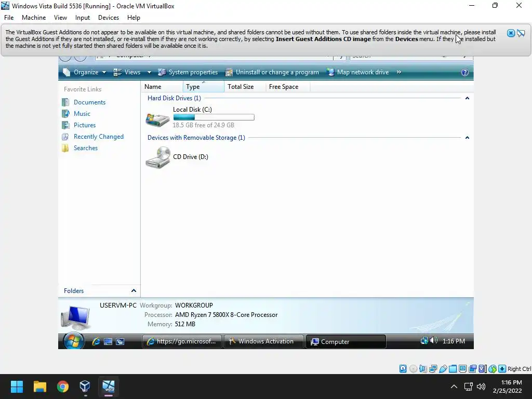Sort by Name column header
The width and height of the screenshot is (532, 399).
(x=162, y=87)
